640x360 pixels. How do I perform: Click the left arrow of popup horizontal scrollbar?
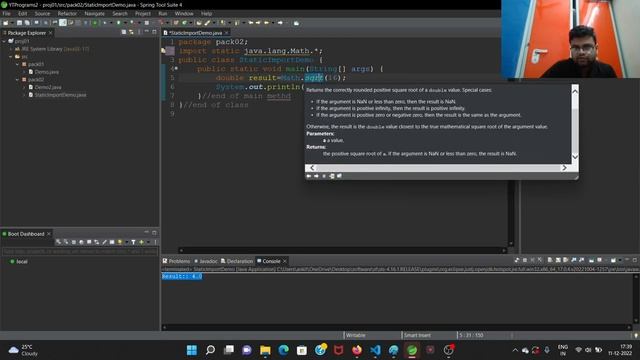click(x=312, y=168)
